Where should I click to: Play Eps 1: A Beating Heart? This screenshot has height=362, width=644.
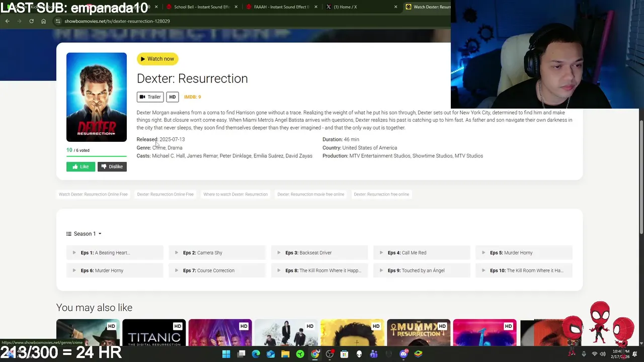tap(115, 253)
